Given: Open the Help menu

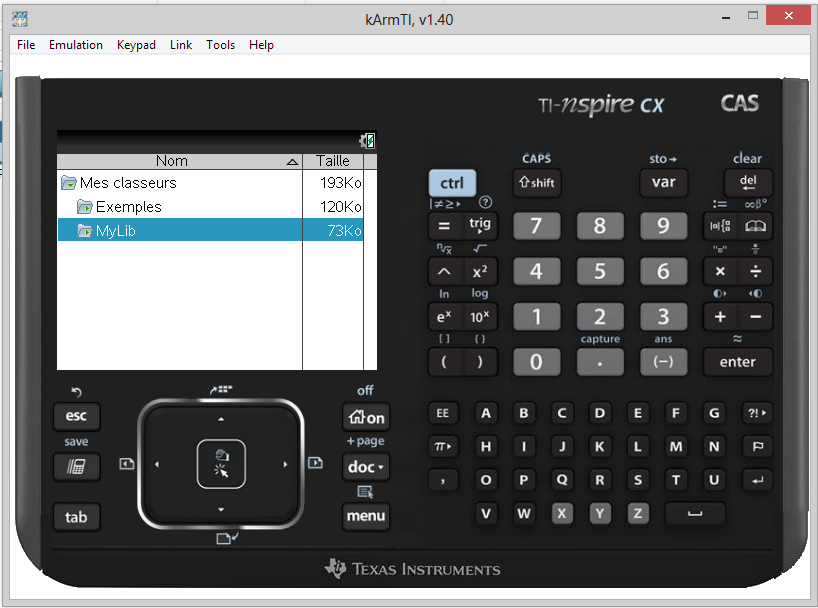Looking at the screenshot, I should click(261, 45).
